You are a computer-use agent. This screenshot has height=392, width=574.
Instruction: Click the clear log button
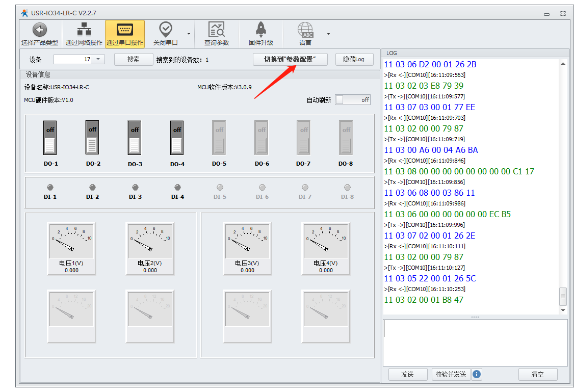coord(537,374)
